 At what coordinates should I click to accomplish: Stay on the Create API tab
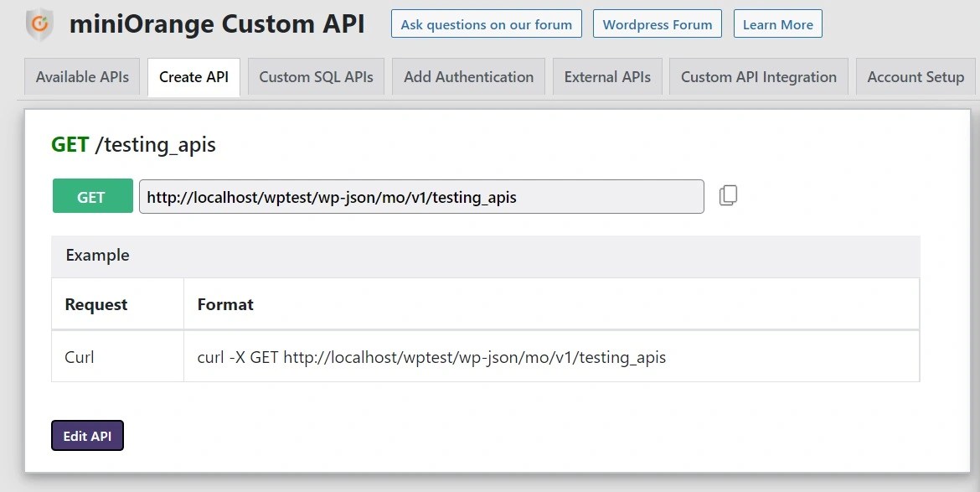[193, 76]
